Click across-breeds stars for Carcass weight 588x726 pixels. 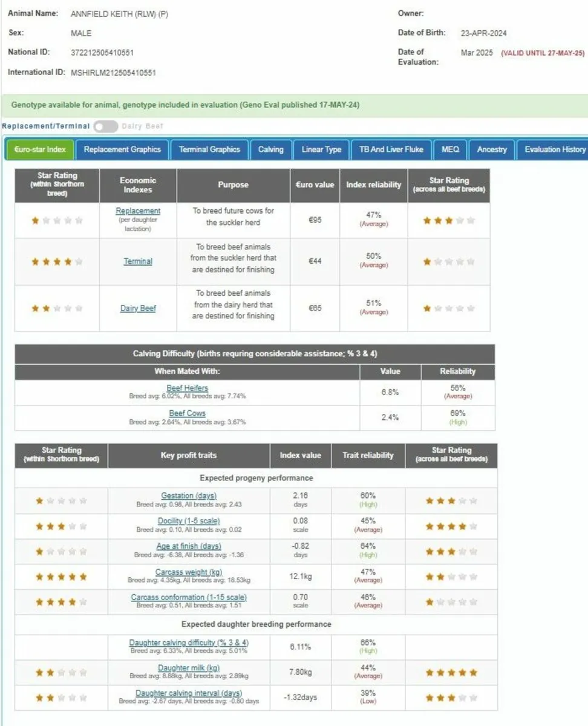[451, 577]
